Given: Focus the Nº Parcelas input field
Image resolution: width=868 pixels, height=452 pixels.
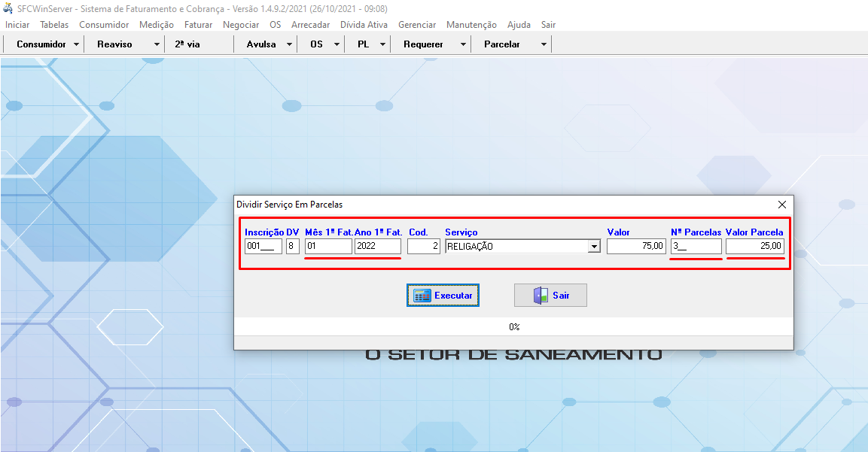Looking at the screenshot, I should pyautogui.click(x=696, y=247).
